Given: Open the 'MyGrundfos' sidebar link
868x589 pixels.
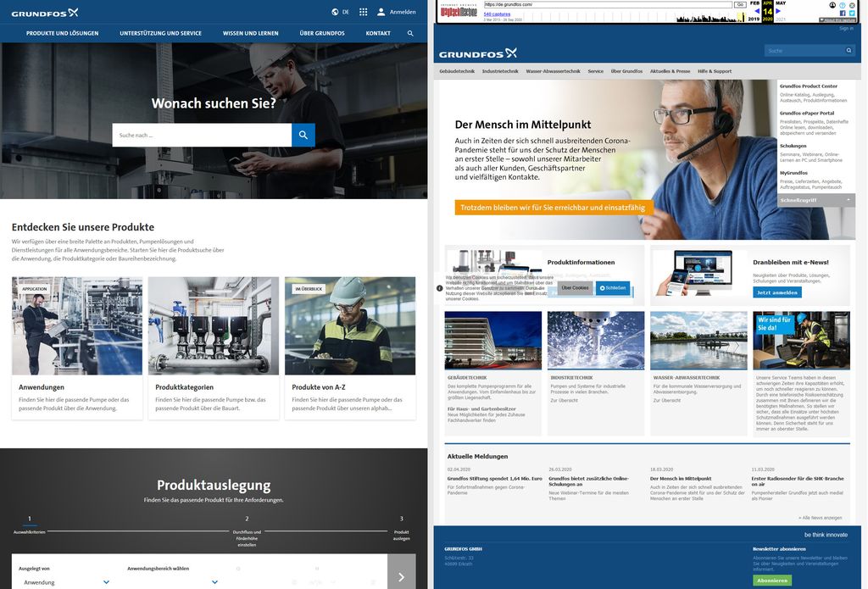Looking at the screenshot, I should pos(793,173).
